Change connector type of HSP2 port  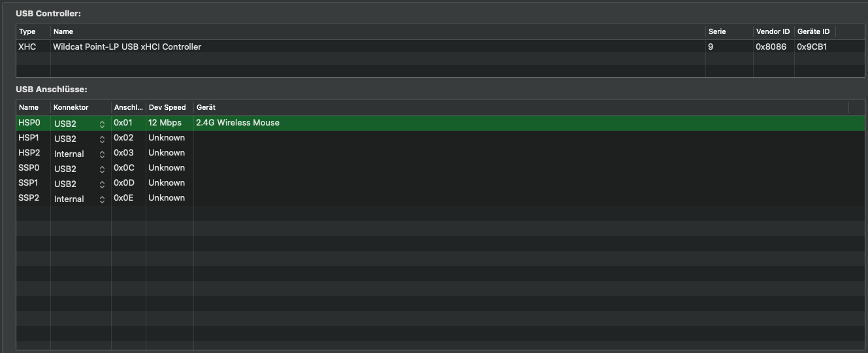click(102, 154)
